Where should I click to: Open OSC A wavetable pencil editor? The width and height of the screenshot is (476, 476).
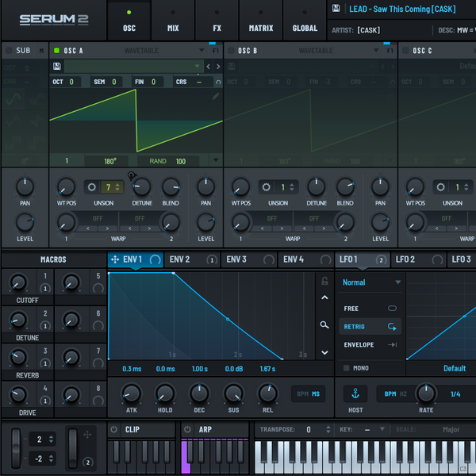point(216,97)
